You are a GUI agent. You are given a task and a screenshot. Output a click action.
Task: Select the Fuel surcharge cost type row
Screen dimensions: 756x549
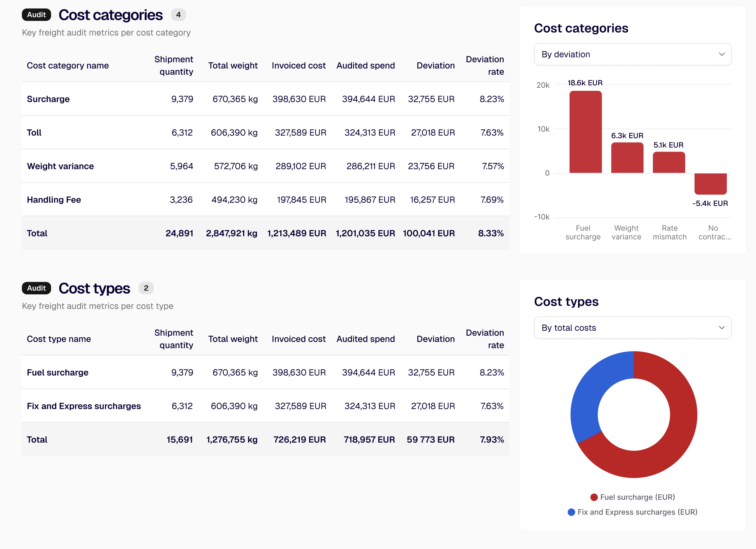[265, 373]
